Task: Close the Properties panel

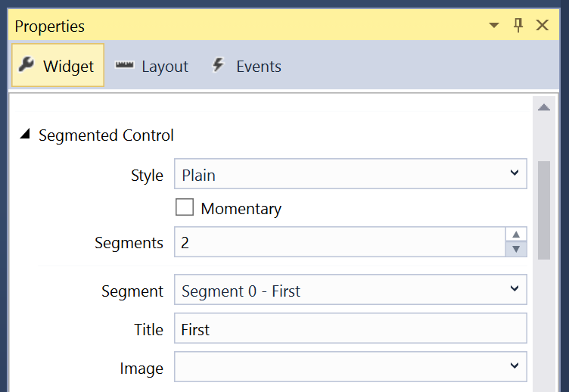Action: click(543, 25)
